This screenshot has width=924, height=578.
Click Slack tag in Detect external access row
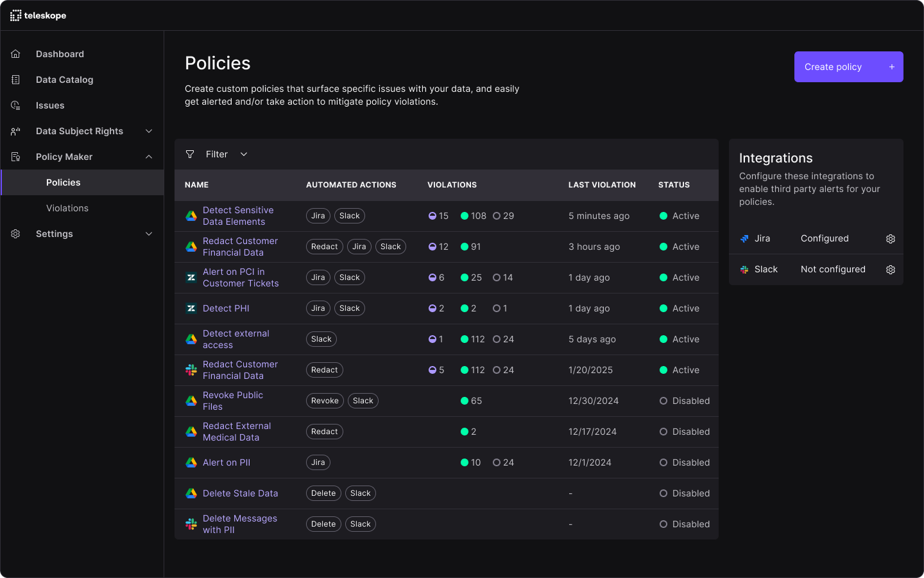[321, 339]
